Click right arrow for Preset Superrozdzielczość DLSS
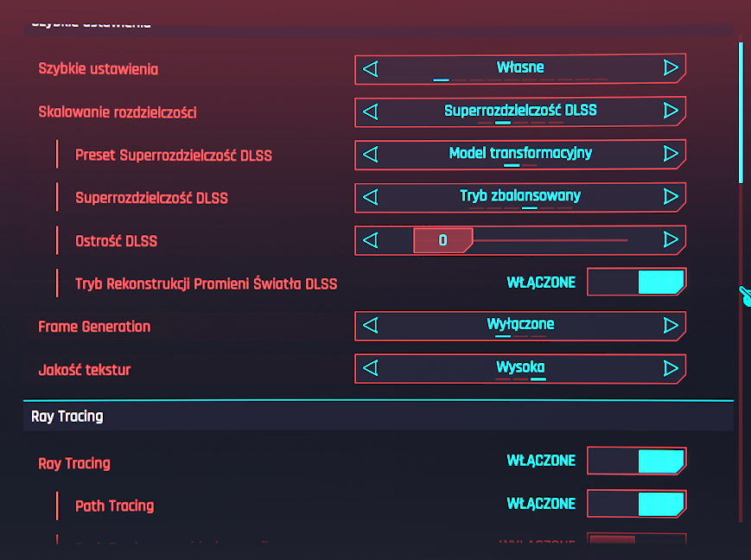 671,154
